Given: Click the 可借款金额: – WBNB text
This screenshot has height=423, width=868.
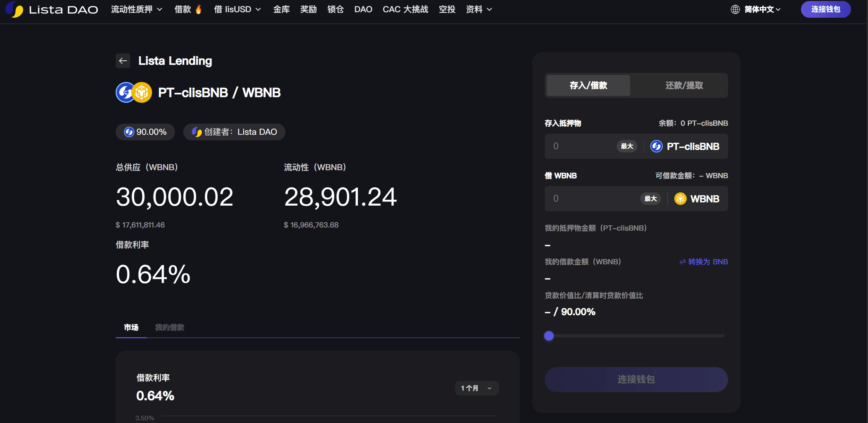Looking at the screenshot, I should 691,176.
